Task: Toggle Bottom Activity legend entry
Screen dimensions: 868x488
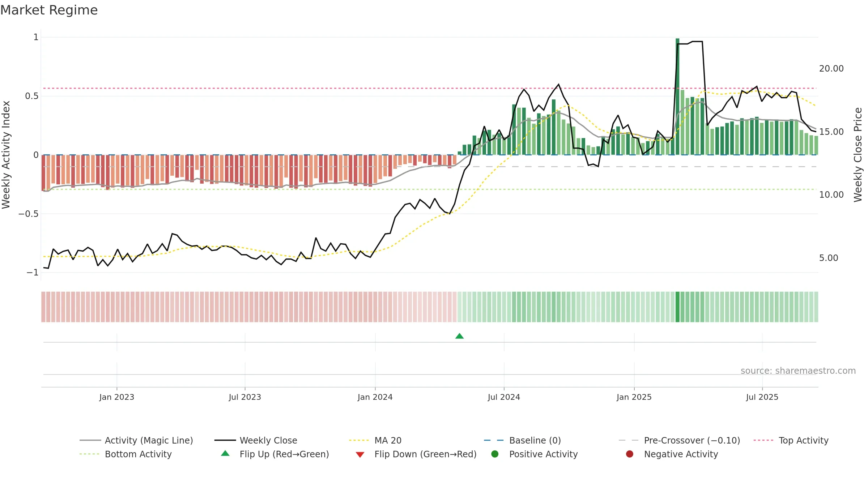Action: click(125, 454)
